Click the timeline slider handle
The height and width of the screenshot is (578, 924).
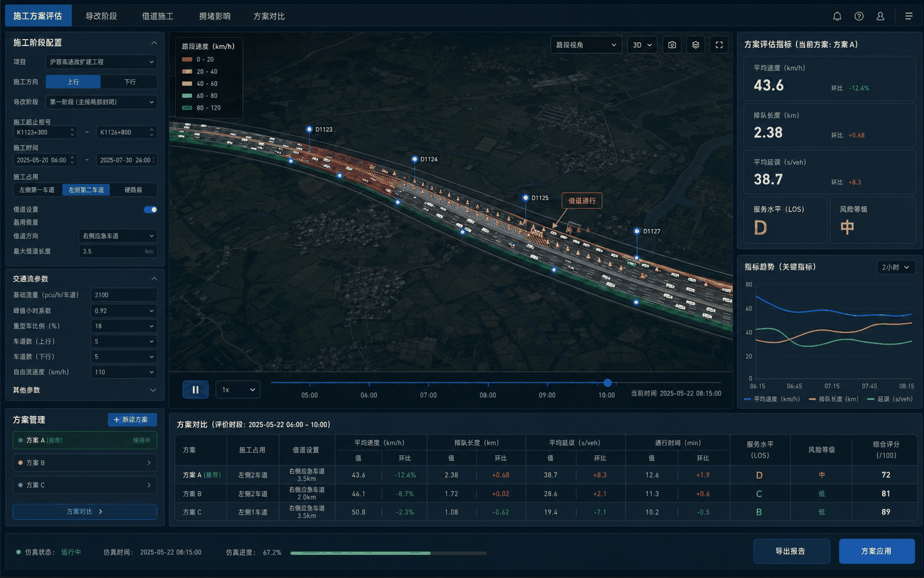tap(608, 383)
